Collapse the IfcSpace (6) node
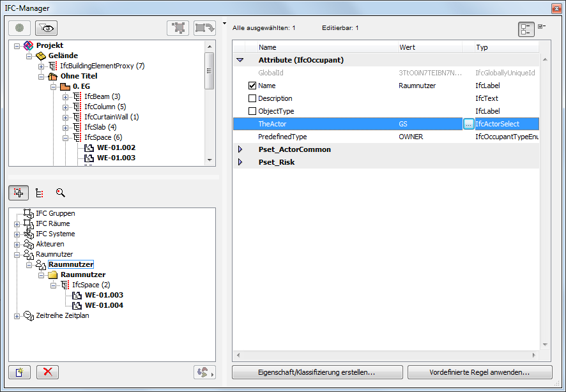566x392 pixels. (x=65, y=138)
